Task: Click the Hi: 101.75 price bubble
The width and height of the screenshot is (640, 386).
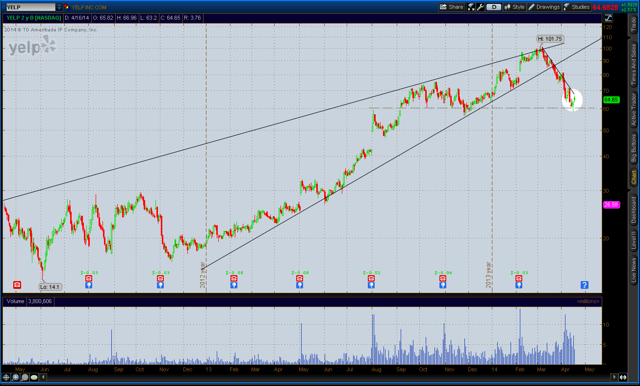Action: pos(550,39)
